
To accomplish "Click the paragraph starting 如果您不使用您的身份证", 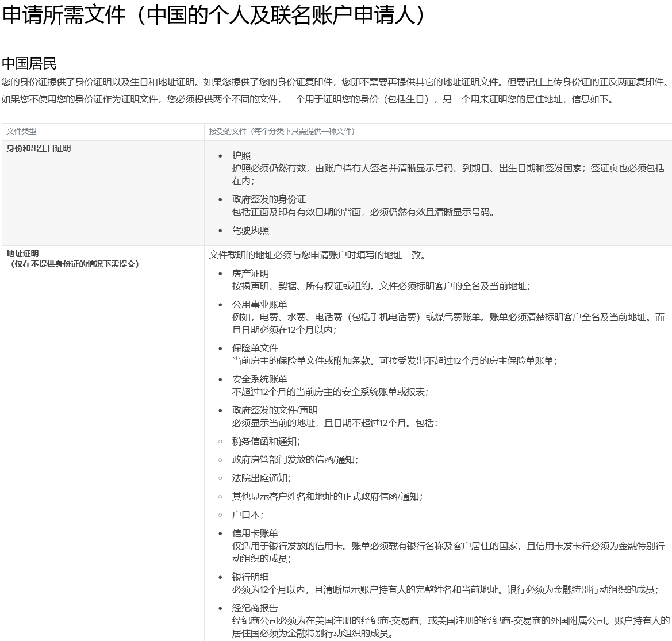I will 309,99.
